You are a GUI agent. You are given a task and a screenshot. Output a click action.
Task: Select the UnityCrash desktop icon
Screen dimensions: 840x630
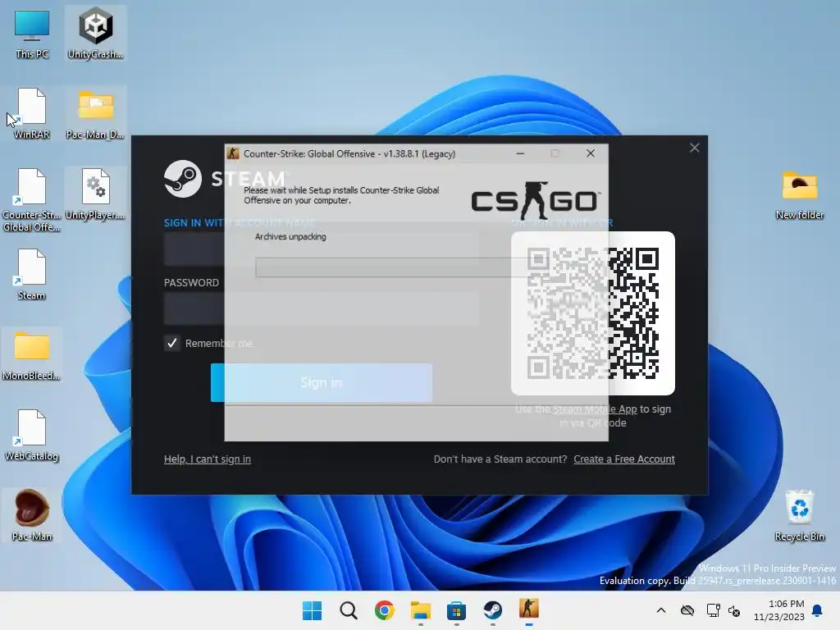[95, 33]
